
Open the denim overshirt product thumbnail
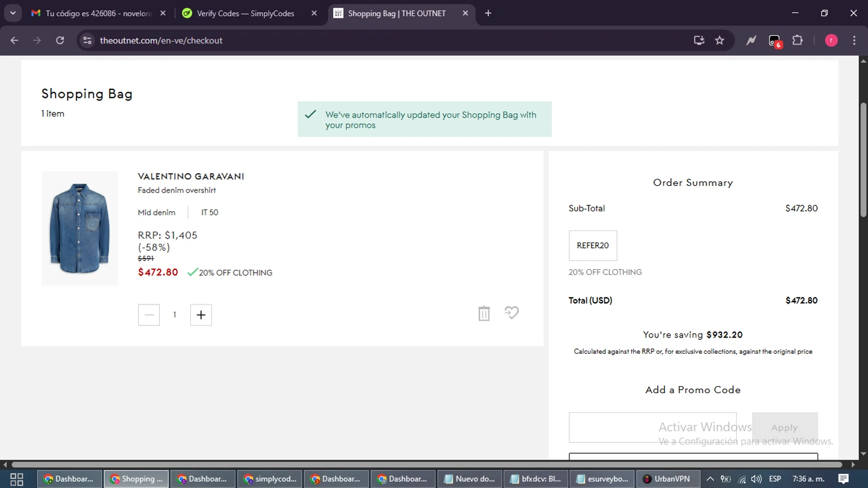[x=80, y=228]
